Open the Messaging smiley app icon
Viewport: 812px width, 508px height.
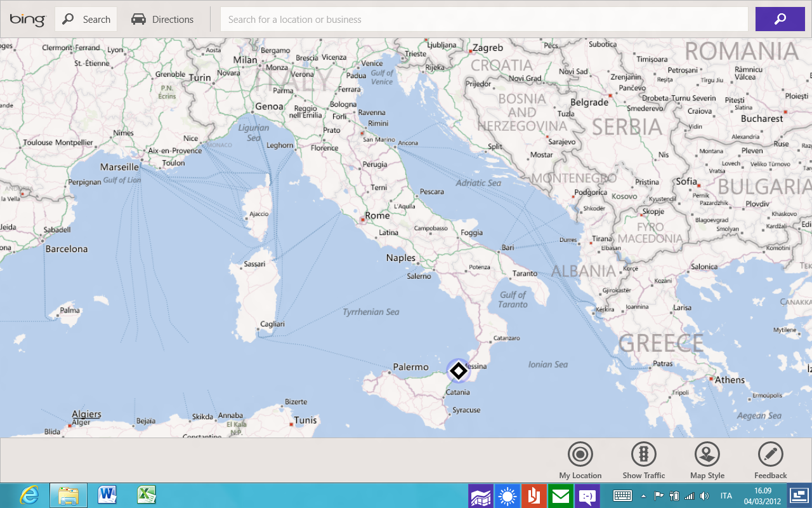coord(587,497)
